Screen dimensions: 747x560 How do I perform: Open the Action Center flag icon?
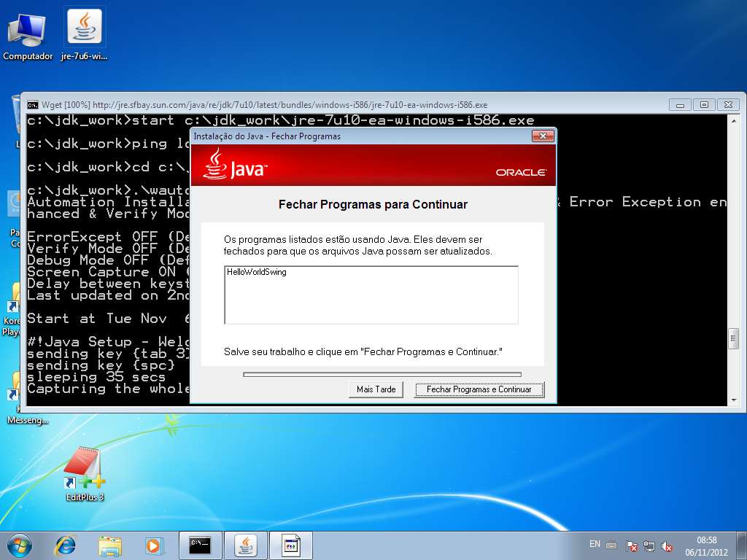(632, 545)
